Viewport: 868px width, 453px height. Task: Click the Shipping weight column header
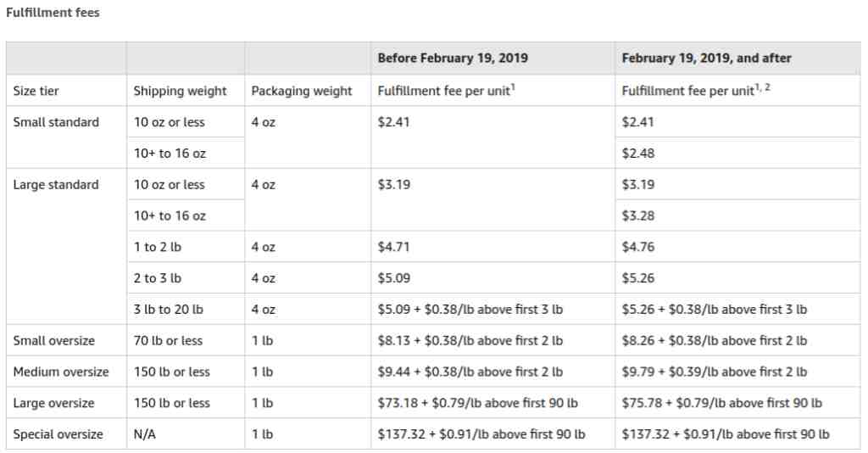[180, 91]
